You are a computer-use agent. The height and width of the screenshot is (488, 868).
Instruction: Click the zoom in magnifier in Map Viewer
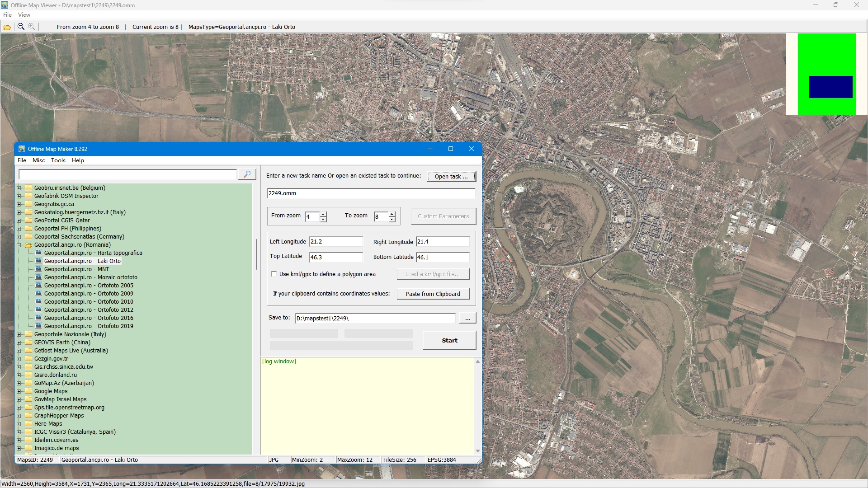pos(31,27)
